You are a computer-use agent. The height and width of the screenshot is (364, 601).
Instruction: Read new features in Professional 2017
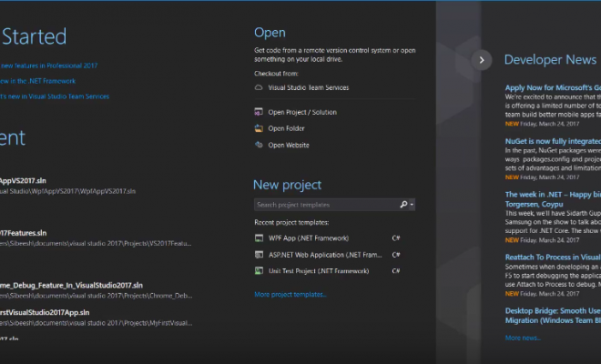pos(48,66)
